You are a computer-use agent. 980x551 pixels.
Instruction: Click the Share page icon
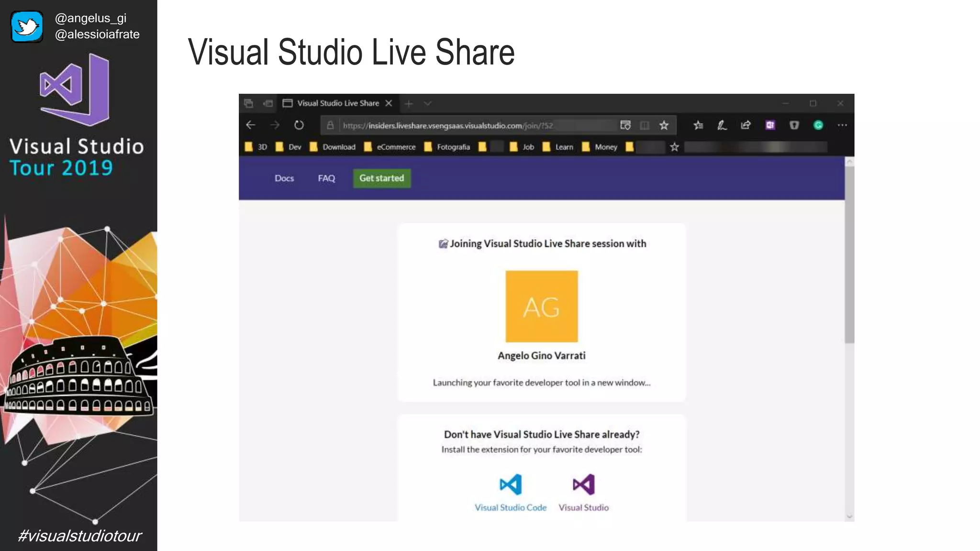746,125
